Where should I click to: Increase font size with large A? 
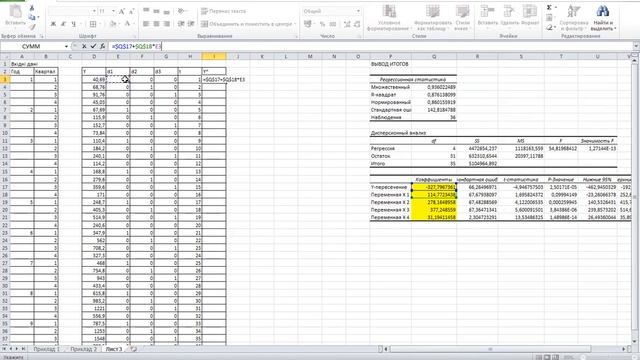coord(122,11)
